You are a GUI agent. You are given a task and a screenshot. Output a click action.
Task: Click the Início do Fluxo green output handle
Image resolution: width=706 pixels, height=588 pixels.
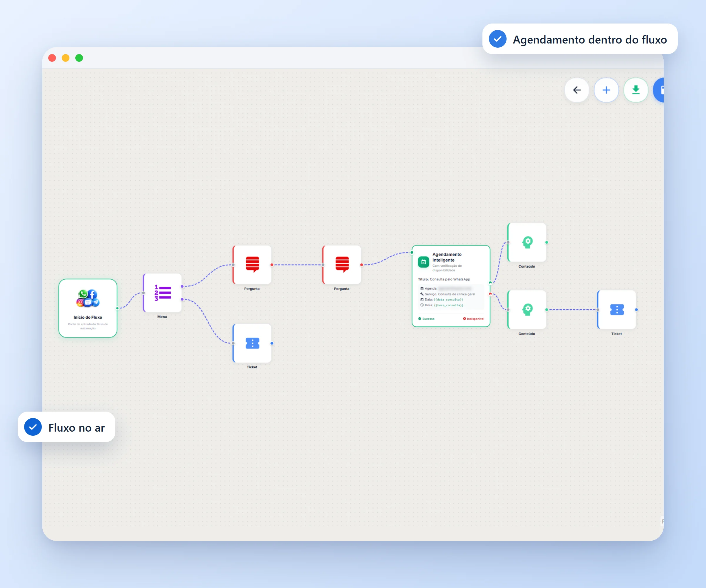pos(117,308)
